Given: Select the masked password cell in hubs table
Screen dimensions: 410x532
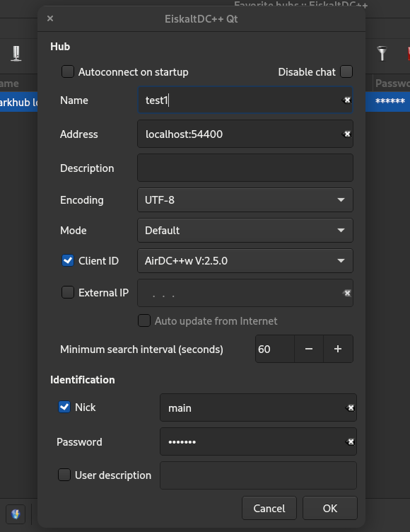Looking at the screenshot, I should click(391, 101).
